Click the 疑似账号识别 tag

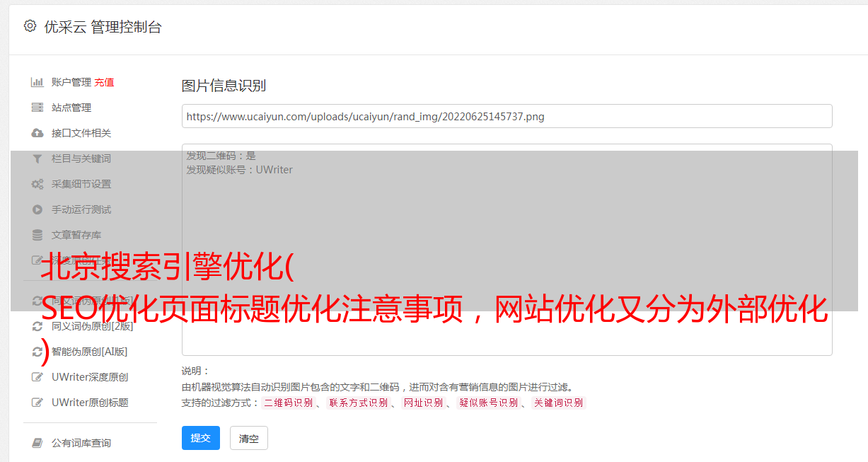[x=489, y=403]
